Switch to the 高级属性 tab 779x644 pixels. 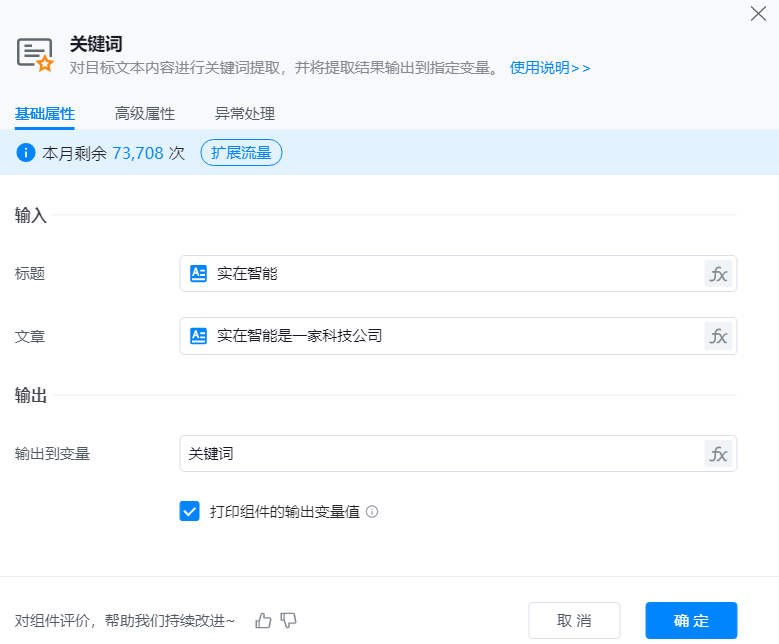(x=145, y=114)
